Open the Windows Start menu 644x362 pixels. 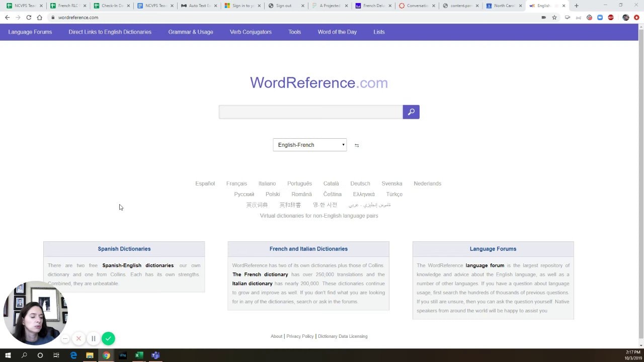point(8,355)
